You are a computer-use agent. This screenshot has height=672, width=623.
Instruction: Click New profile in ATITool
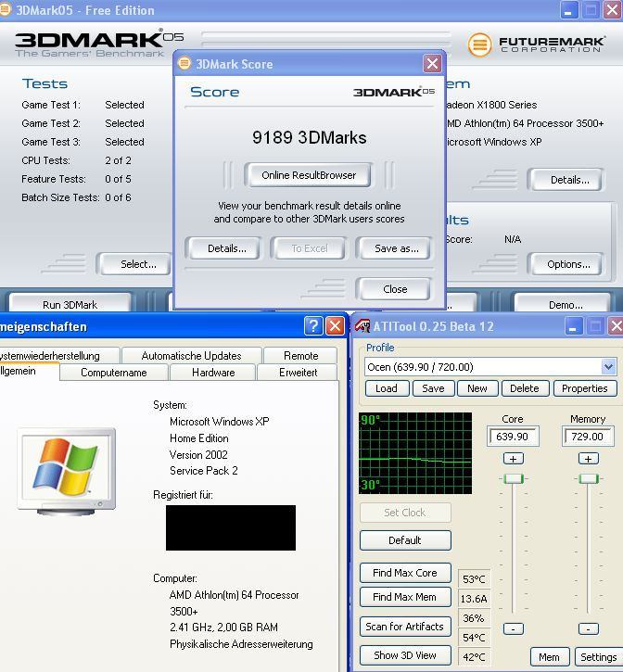(477, 388)
